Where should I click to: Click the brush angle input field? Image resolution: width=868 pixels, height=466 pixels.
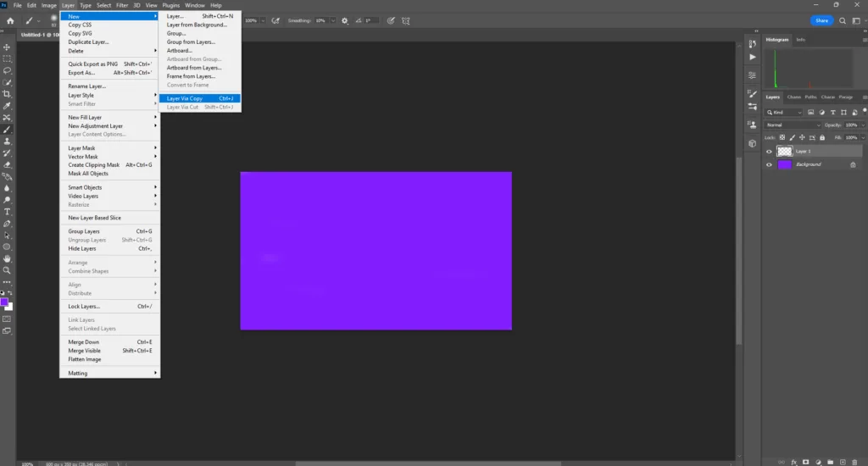pyautogui.click(x=371, y=20)
